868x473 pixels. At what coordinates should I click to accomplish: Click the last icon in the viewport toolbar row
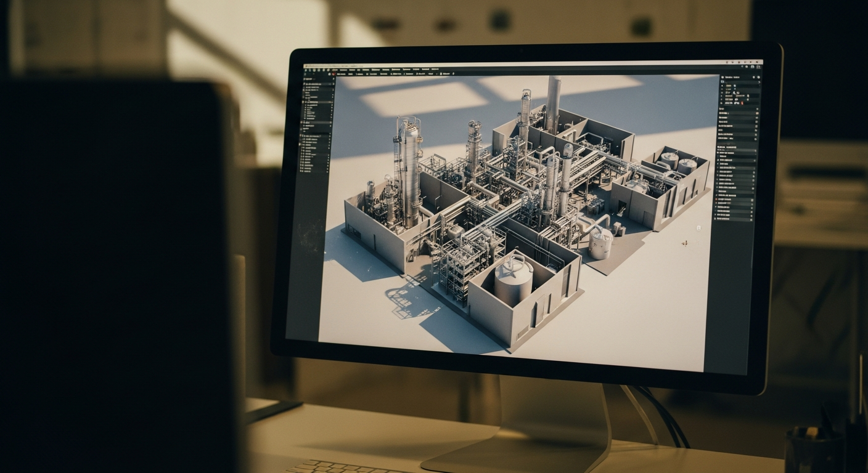[x=452, y=73]
